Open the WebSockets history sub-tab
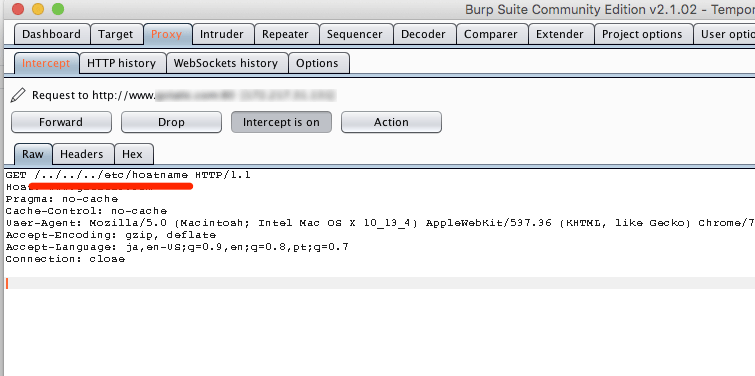The height and width of the screenshot is (376, 755). pos(226,63)
